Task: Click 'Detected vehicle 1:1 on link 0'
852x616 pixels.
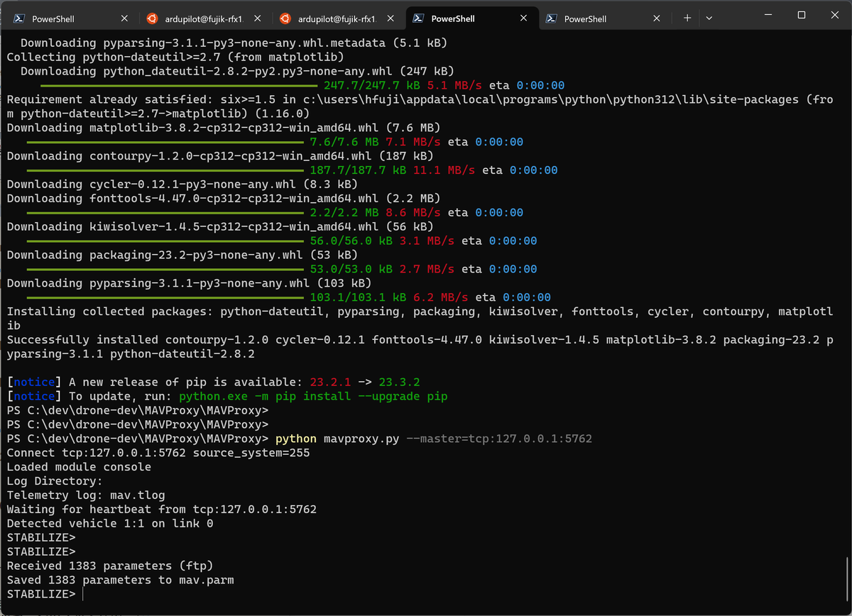Action: pos(110,524)
